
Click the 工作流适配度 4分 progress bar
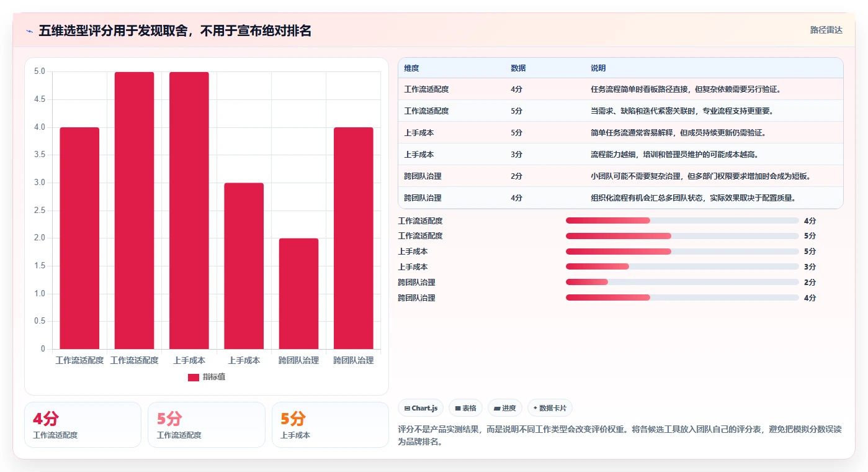(682, 220)
